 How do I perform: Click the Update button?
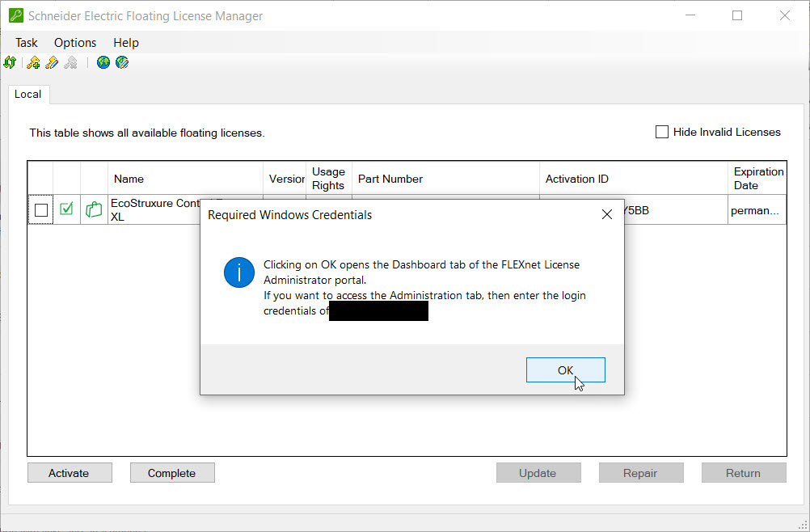pos(538,473)
